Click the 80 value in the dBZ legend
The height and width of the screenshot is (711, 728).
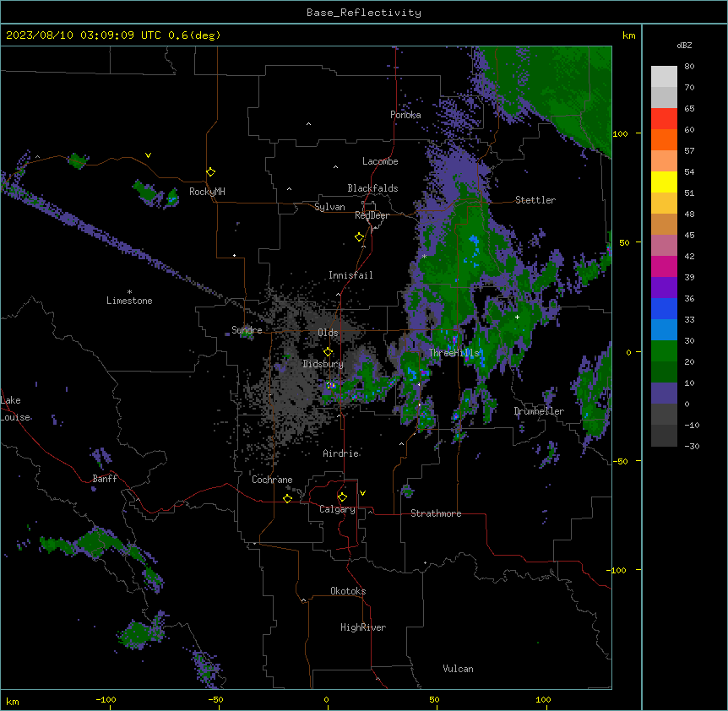[x=689, y=67]
